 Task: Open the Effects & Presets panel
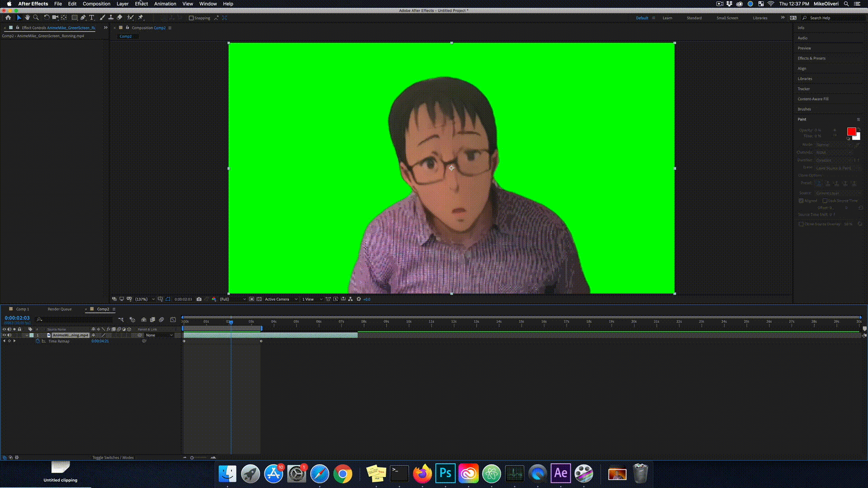pos(811,58)
